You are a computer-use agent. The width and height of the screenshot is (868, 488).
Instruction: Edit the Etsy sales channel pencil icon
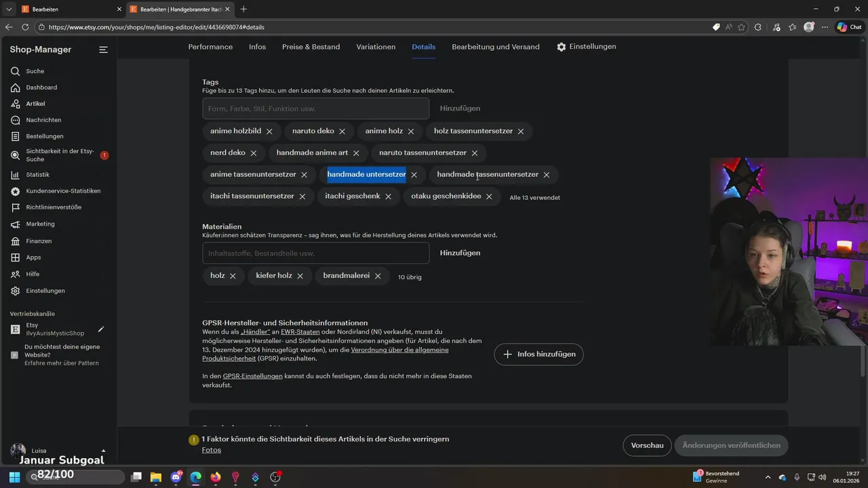(x=101, y=329)
